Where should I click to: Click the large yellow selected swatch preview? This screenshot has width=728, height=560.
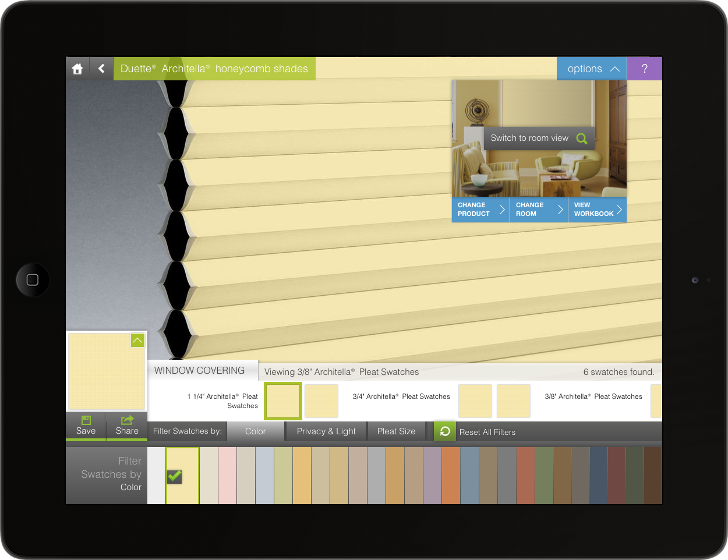coord(107,371)
